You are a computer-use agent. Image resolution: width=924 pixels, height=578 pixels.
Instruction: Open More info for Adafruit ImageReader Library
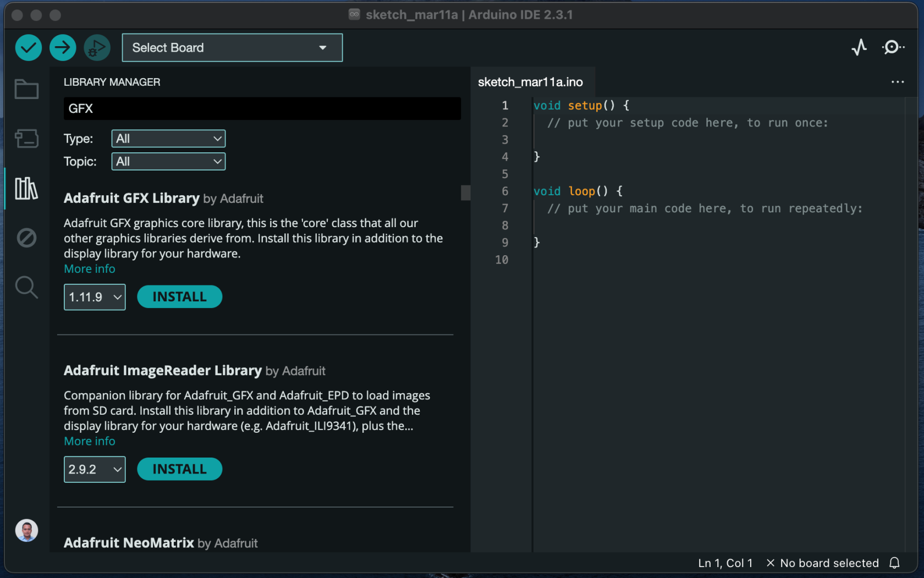(90, 441)
